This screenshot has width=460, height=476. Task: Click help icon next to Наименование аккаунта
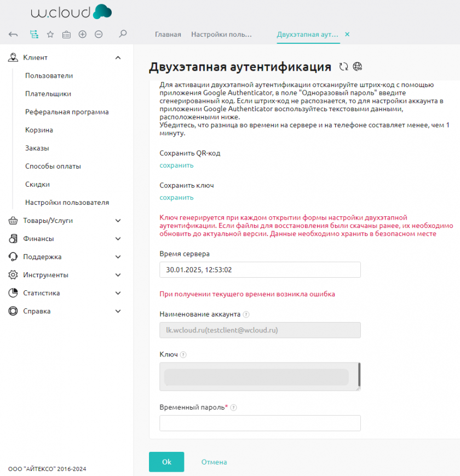[x=246, y=315]
